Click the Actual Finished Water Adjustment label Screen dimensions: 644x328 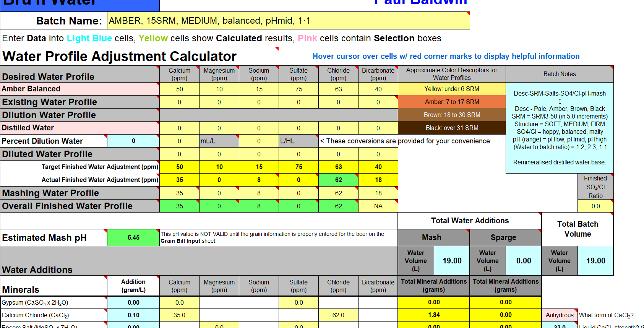pos(100,180)
